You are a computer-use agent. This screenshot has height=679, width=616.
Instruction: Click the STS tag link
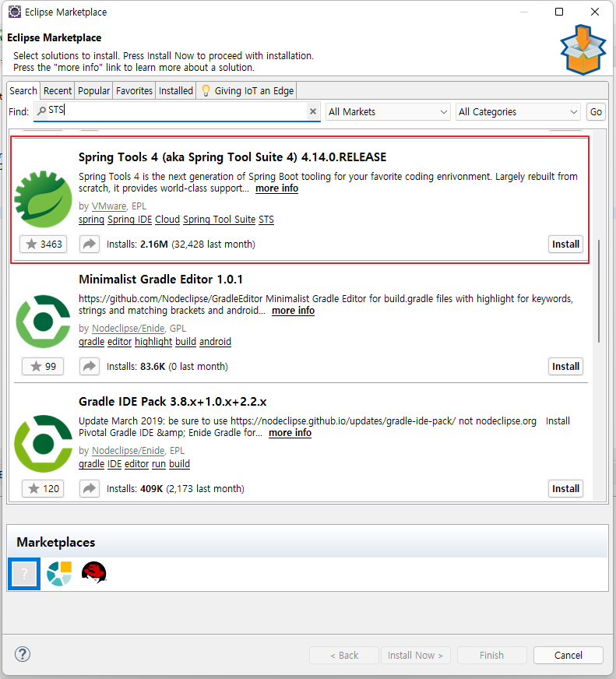[x=266, y=220]
